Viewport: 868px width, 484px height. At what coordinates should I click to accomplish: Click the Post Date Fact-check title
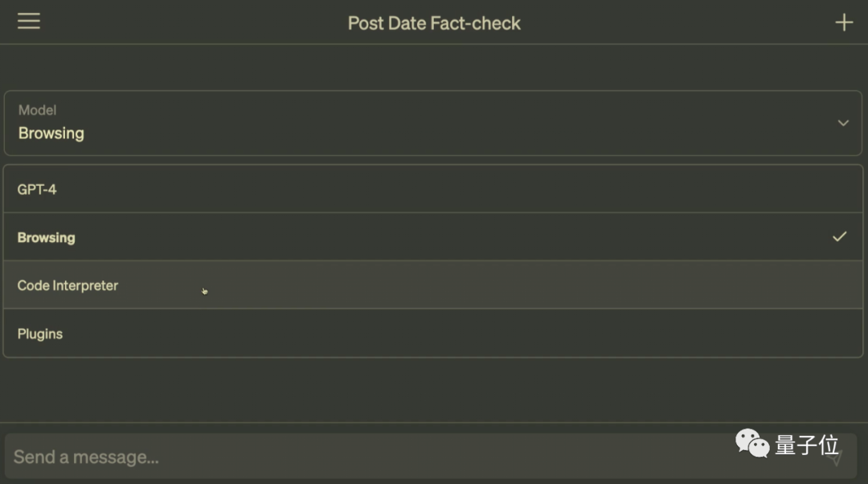point(434,23)
